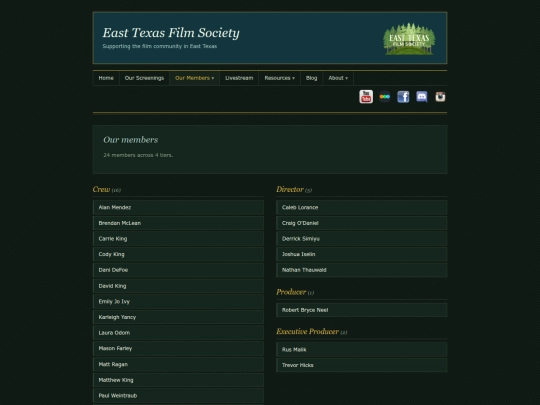Image resolution: width=540 pixels, height=405 pixels.
Task: Open Carrie King's member entry
Action: 178,239
